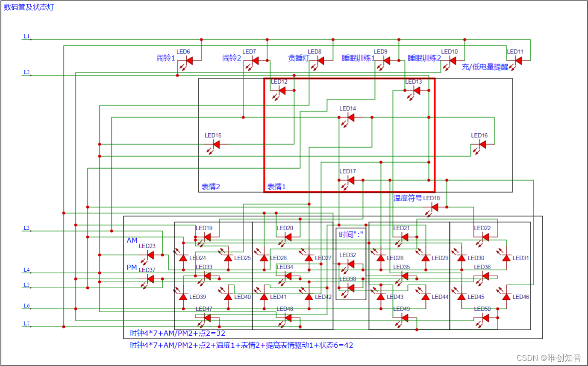Viewport: 588px width, 366px height.
Task: Click the 温度符号 label
Action: 408,198
